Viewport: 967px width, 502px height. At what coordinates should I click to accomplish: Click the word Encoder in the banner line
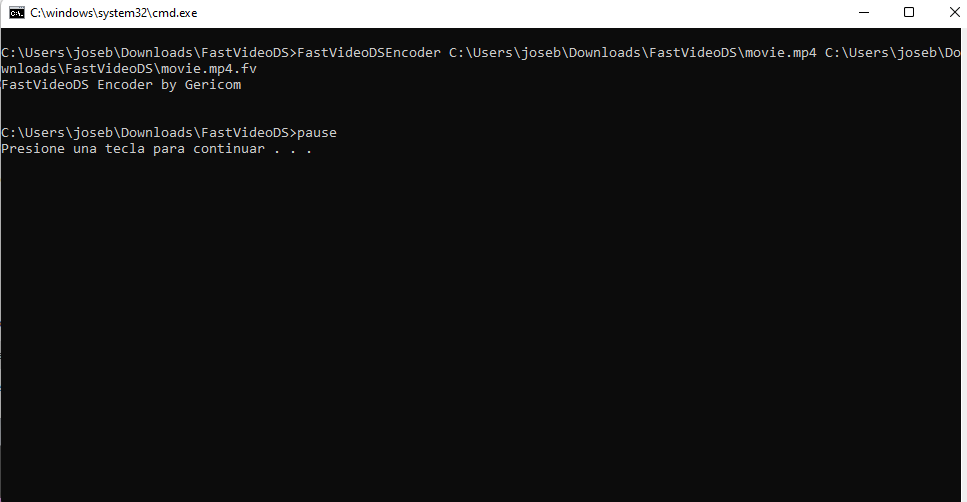tap(125, 84)
